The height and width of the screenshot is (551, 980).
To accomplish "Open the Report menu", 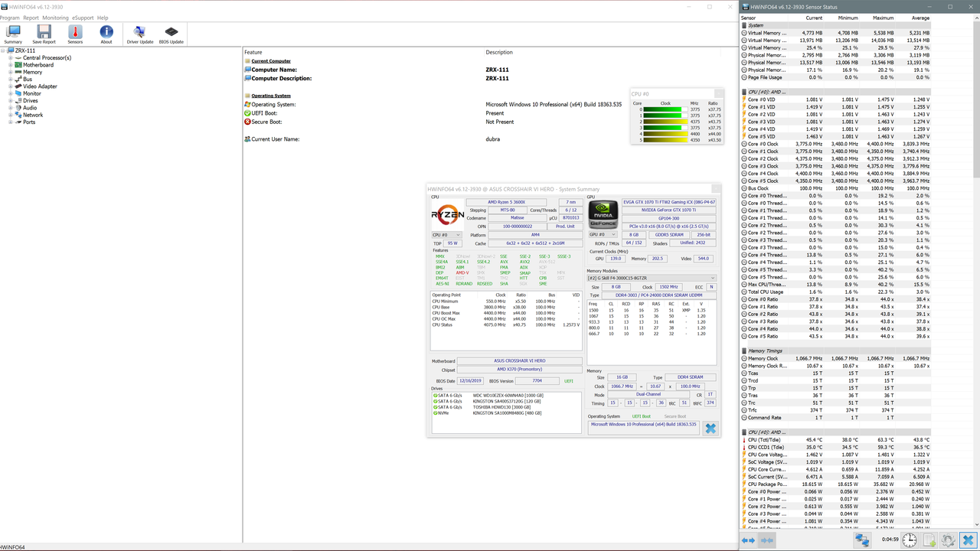I will point(31,18).
